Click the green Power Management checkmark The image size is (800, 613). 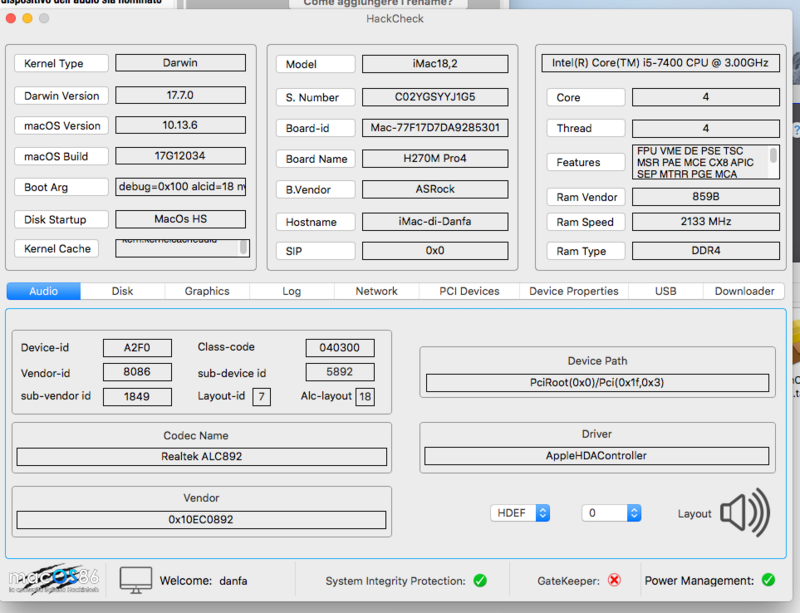click(768, 580)
